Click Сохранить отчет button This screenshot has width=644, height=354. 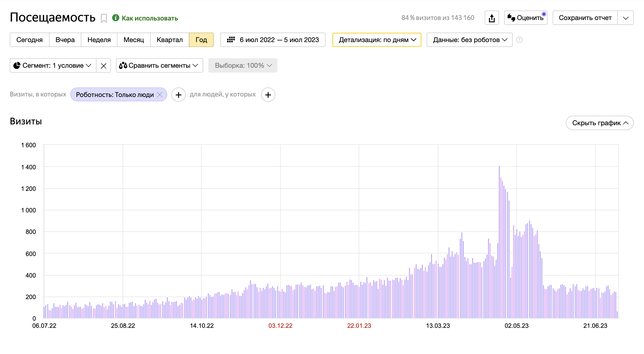tap(585, 18)
